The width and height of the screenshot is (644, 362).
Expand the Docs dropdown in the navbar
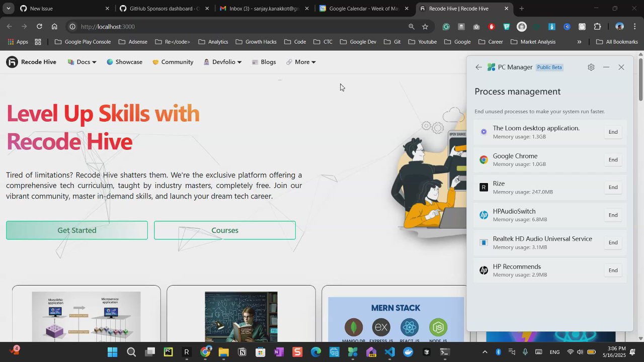pos(82,62)
